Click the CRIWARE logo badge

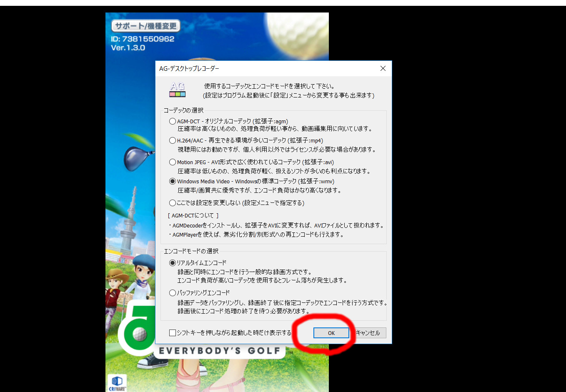pyautogui.click(x=117, y=383)
